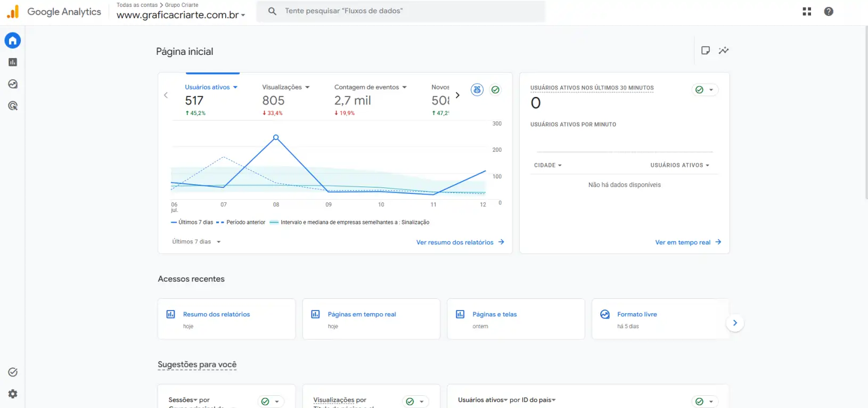
Task: Open the Help question mark icon
Action: [829, 11]
